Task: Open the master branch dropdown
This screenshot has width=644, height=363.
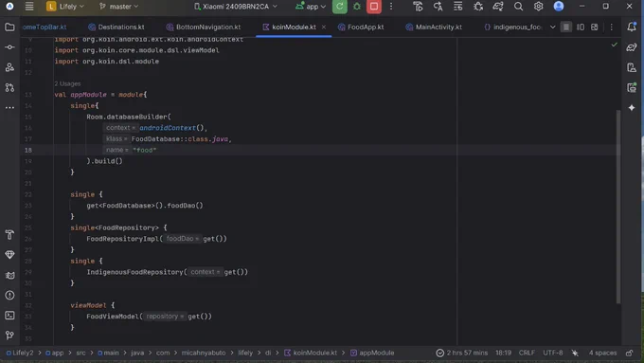Action: tap(118, 7)
